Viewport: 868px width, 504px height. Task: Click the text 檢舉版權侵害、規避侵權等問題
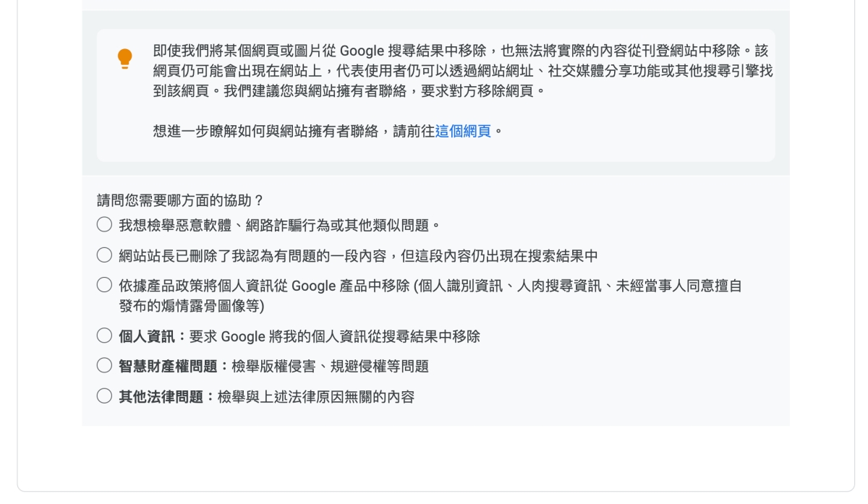(330, 367)
